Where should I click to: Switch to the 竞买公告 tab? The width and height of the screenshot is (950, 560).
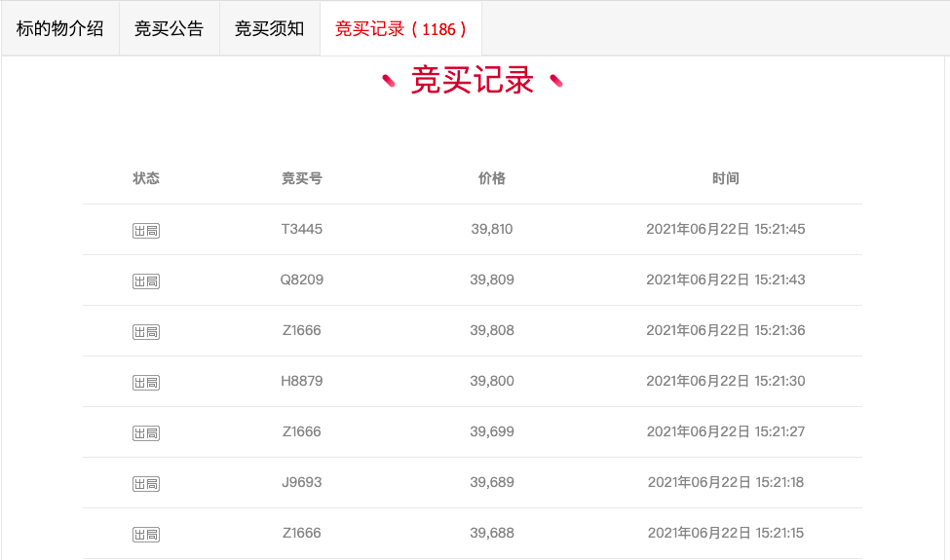click(169, 28)
